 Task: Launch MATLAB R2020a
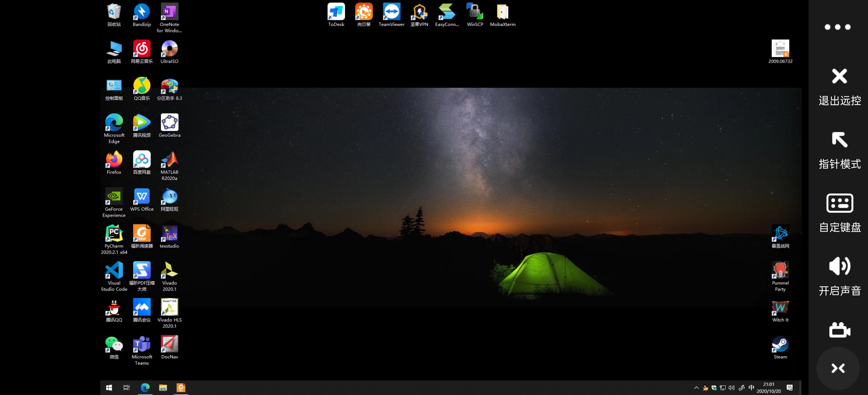click(x=169, y=166)
